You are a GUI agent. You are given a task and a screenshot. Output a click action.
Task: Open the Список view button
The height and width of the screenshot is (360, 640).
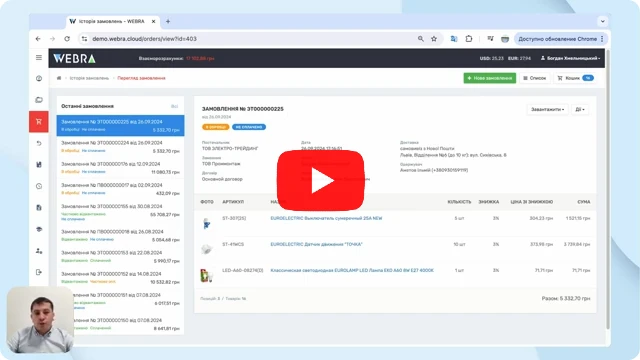[535, 78]
